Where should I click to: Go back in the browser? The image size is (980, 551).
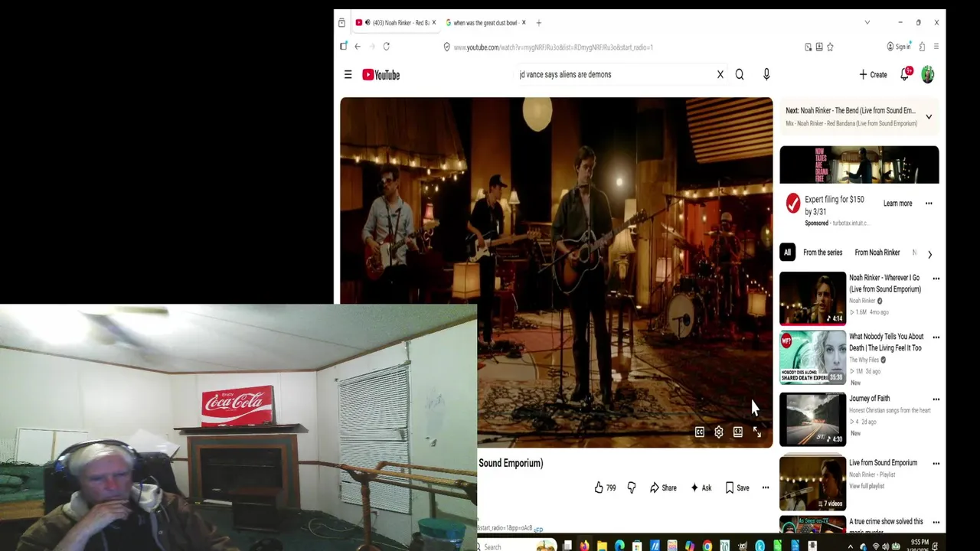(x=357, y=47)
